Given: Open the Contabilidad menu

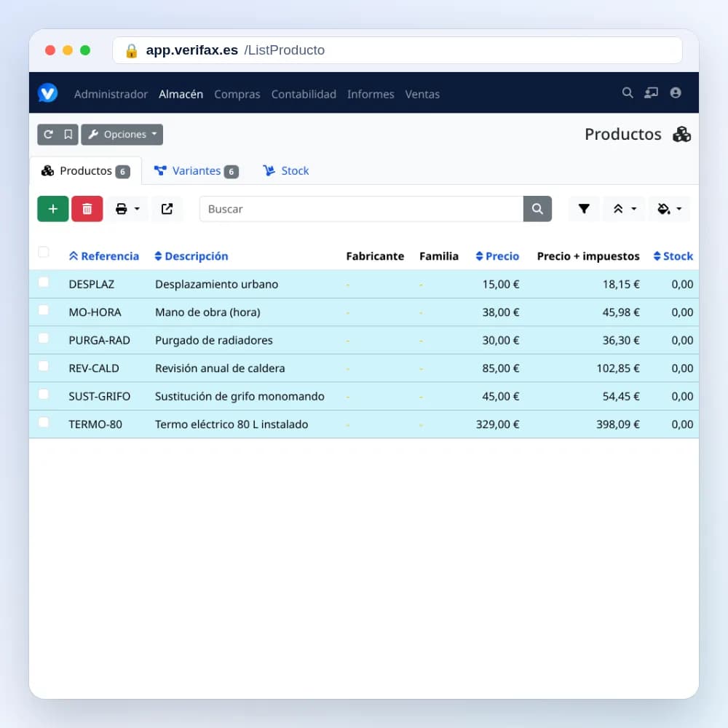Looking at the screenshot, I should 304,94.
